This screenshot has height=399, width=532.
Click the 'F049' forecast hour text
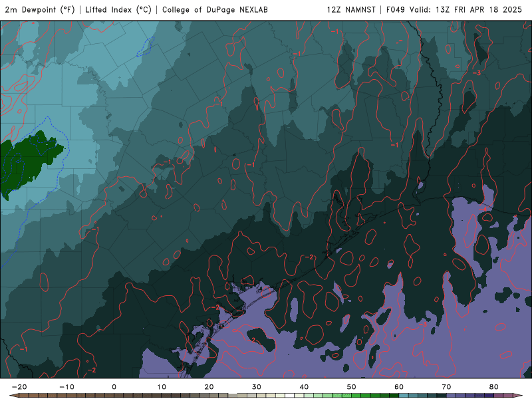[x=396, y=10]
